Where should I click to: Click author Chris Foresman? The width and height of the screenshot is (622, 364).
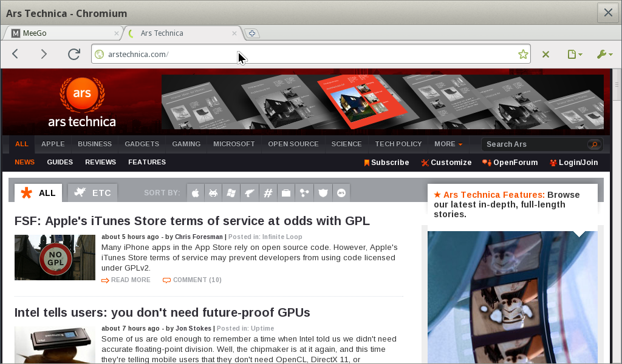(199, 237)
